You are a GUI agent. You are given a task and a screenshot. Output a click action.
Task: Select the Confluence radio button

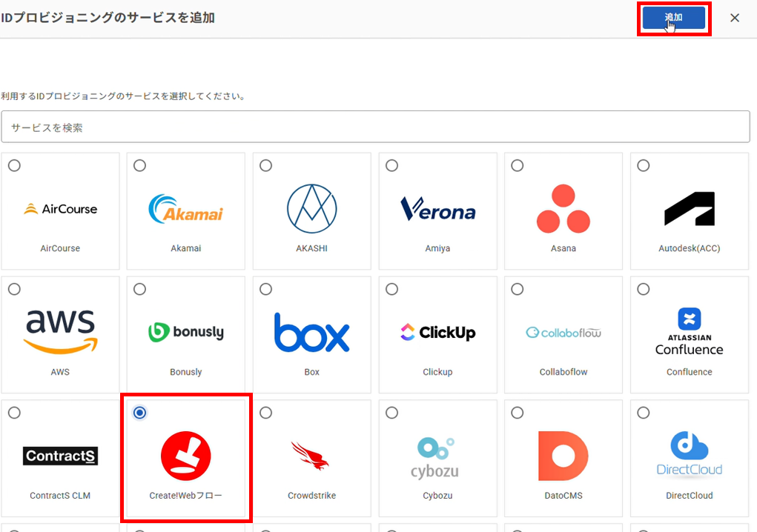(x=643, y=289)
